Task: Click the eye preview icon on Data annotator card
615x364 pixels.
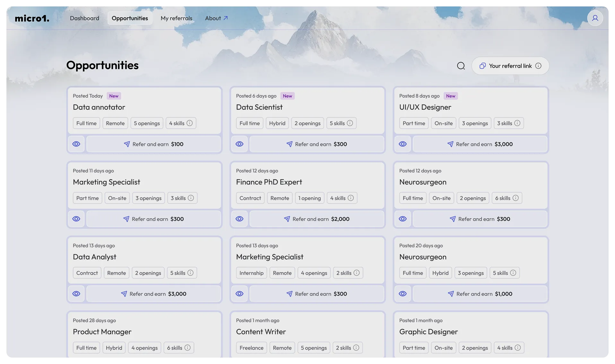Action: [x=76, y=144]
